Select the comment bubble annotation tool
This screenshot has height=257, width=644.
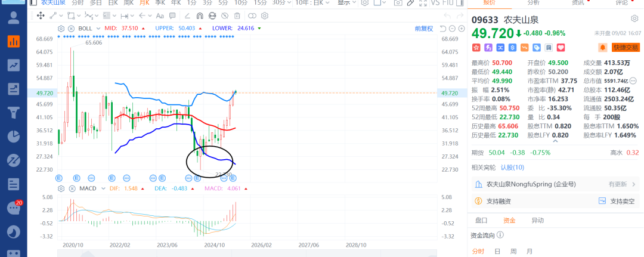pyautogui.click(x=172, y=16)
